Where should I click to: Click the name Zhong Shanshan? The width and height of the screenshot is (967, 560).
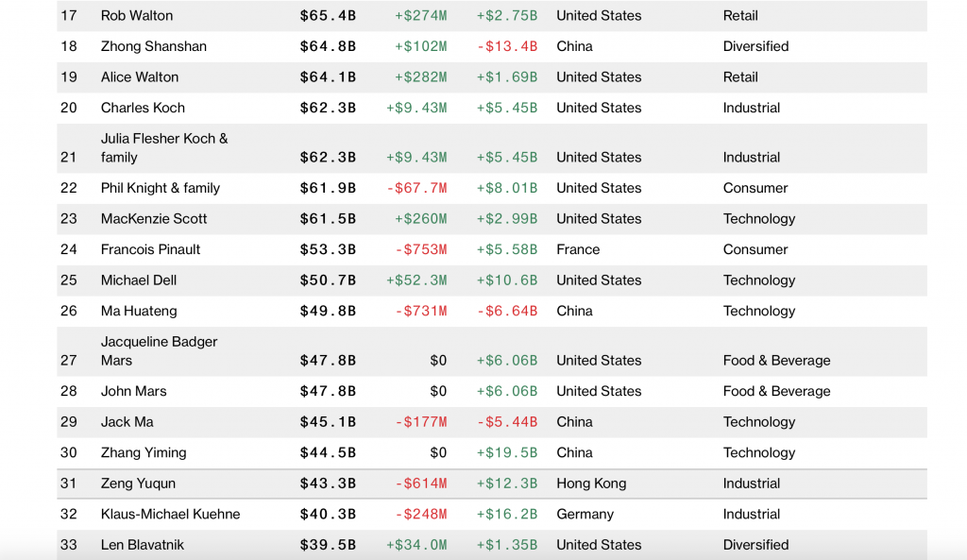tap(154, 46)
